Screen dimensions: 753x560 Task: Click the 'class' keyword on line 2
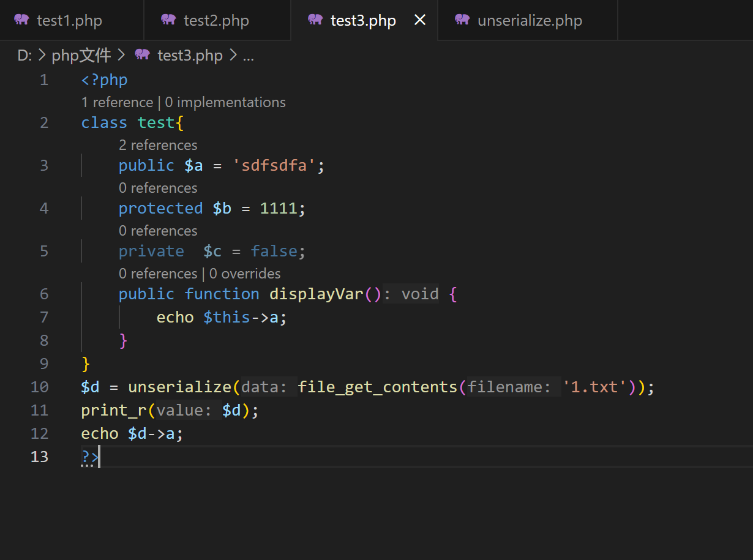point(104,123)
